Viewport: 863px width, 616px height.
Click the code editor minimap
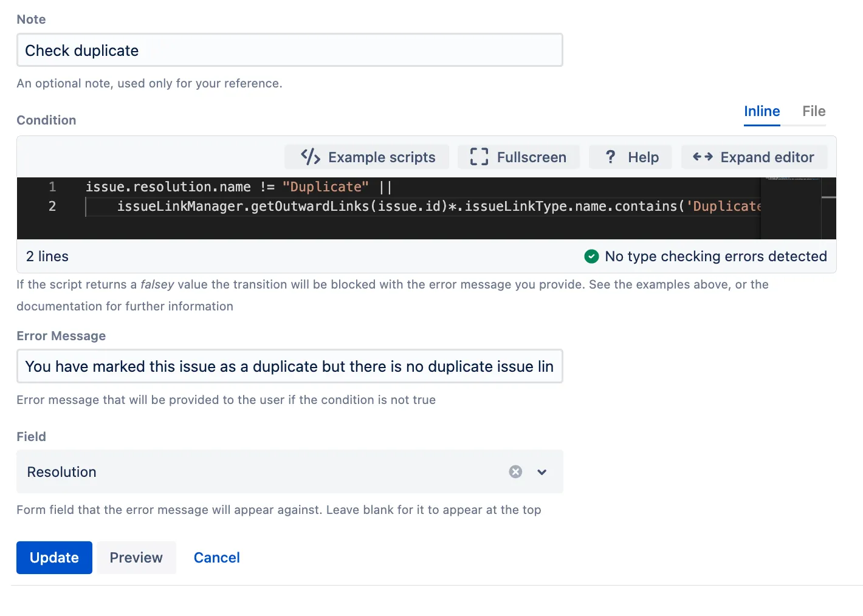(791, 208)
